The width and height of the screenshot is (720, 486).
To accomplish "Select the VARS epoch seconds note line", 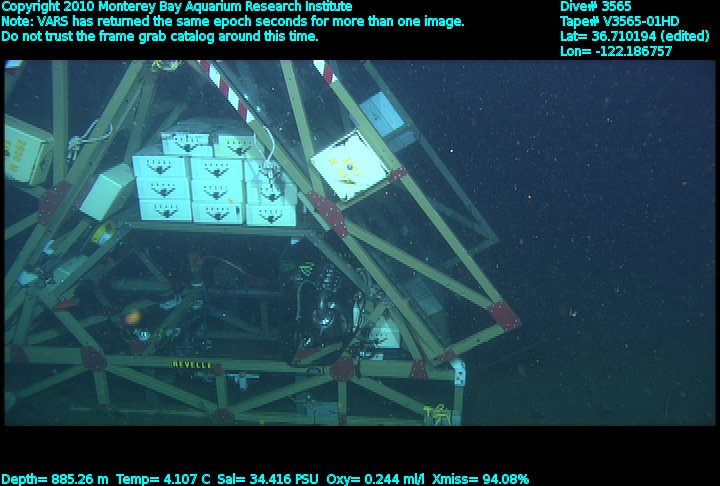I will 233,22.
